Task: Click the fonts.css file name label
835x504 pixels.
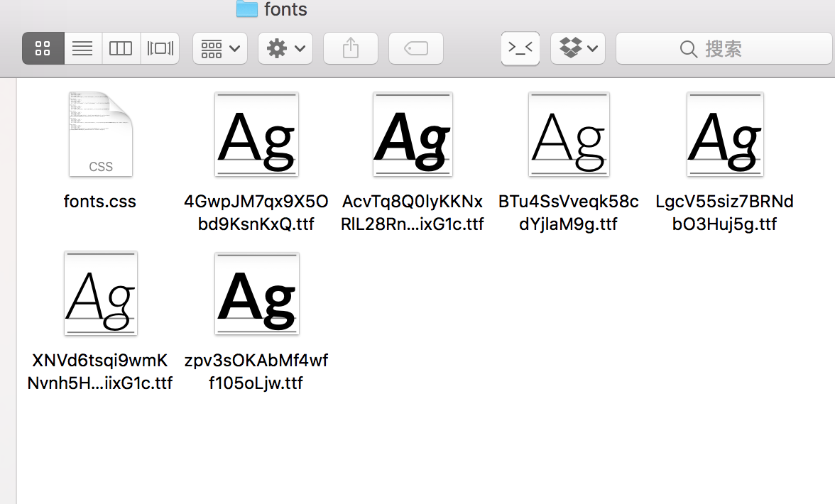Action: pos(99,202)
